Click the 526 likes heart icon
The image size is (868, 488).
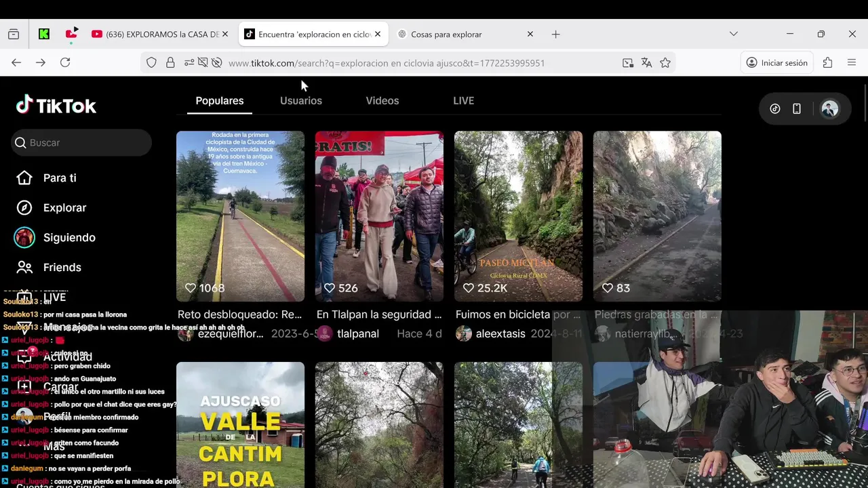pos(330,288)
